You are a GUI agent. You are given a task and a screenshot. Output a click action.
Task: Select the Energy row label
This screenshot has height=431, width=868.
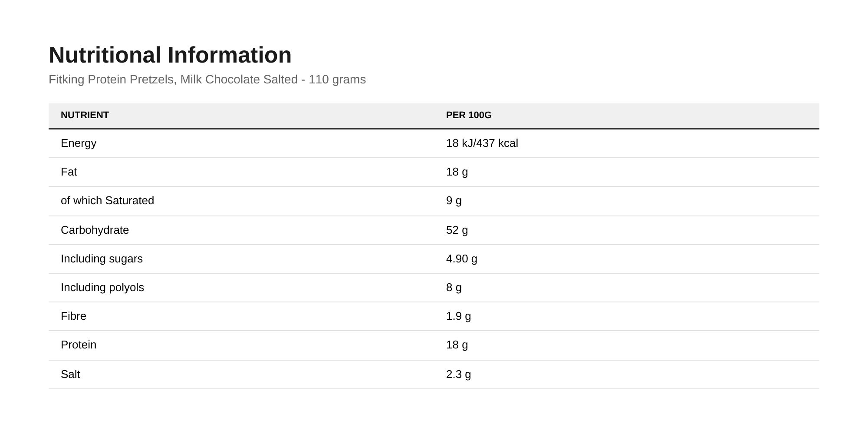tap(79, 143)
